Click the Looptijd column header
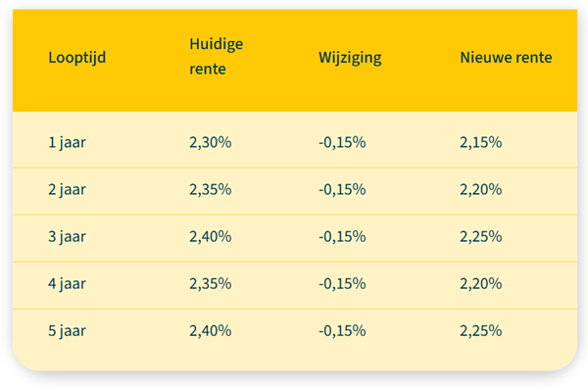Image resolution: width=588 pixels, height=389 pixels. click(77, 58)
